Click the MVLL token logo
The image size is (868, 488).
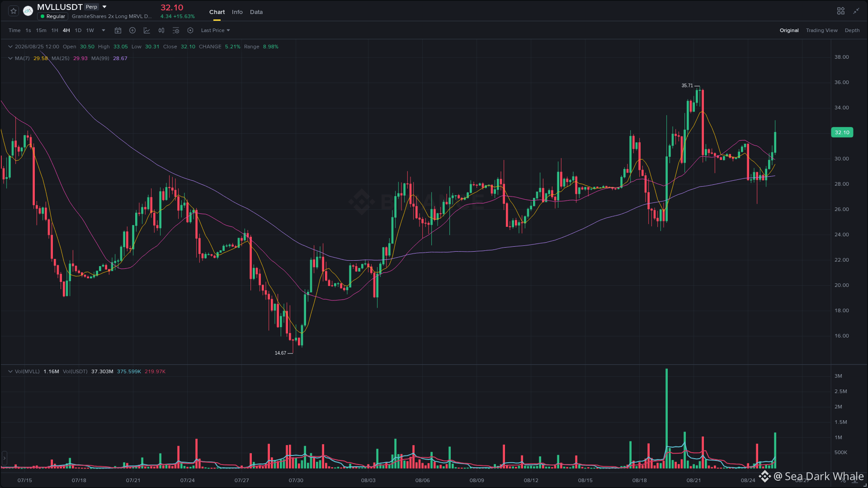(x=28, y=11)
